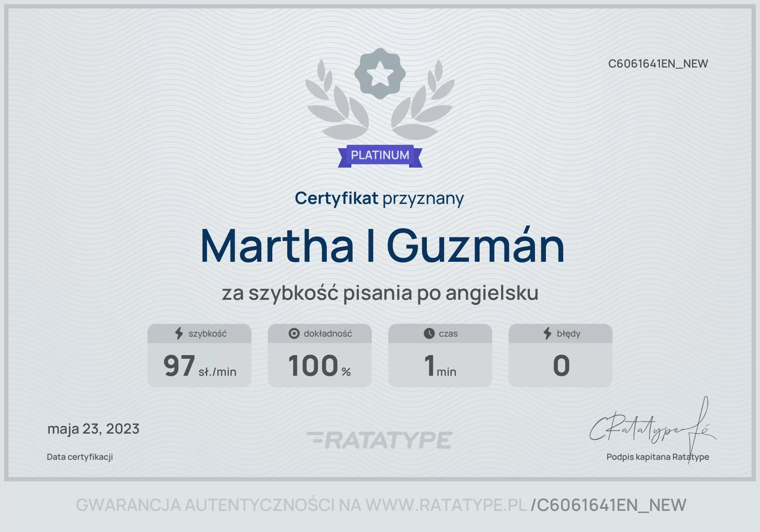The height and width of the screenshot is (532, 760).
Task: Click the czas label
Action: (x=448, y=334)
